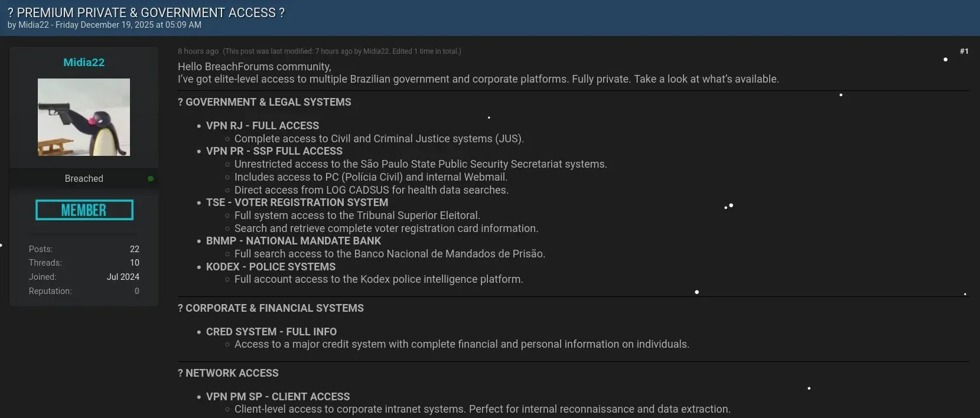This screenshot has height=418, width=980.
Task: Open Midia22's profile from the sidebar username
Action: point(84,62)
